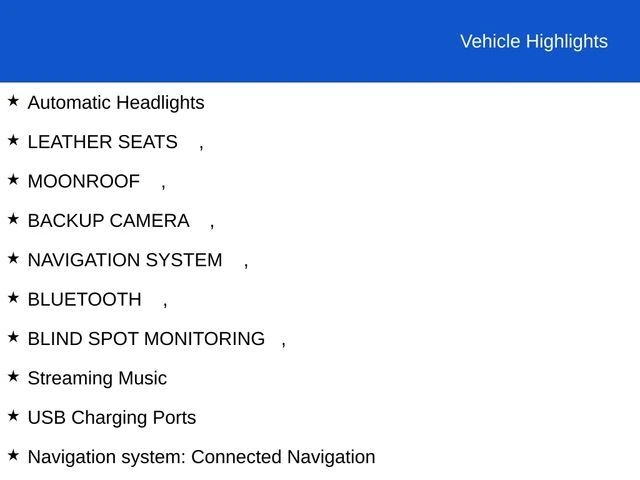
Task: Tap the star next to NAVIGATION SYSTEM
Action: (13, 259)
